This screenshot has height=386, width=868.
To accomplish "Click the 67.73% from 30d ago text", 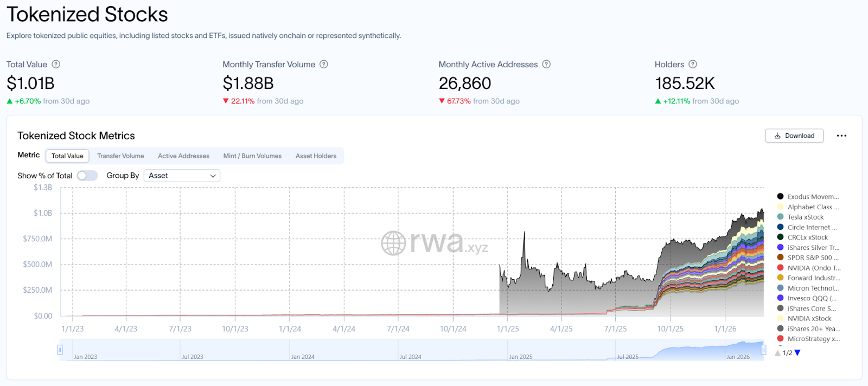I will click(479, 101).
